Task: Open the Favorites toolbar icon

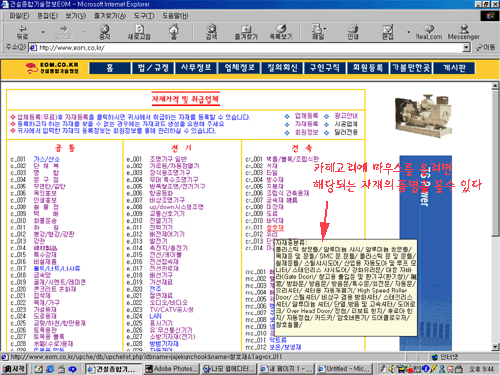Action: (x=246, y=29)
